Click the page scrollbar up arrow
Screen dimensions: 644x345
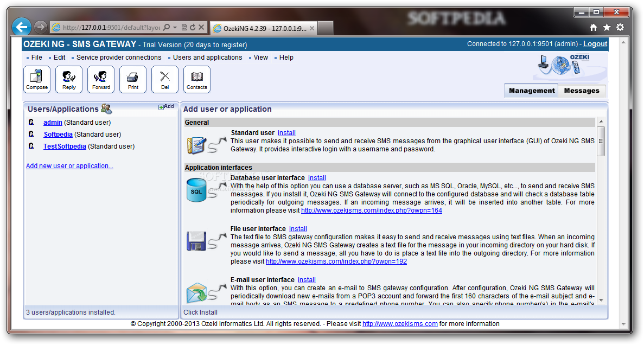pos(623,42)
